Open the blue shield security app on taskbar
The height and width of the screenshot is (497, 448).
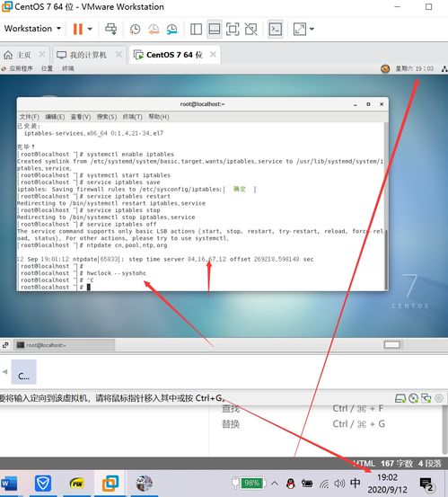[43, 484]
